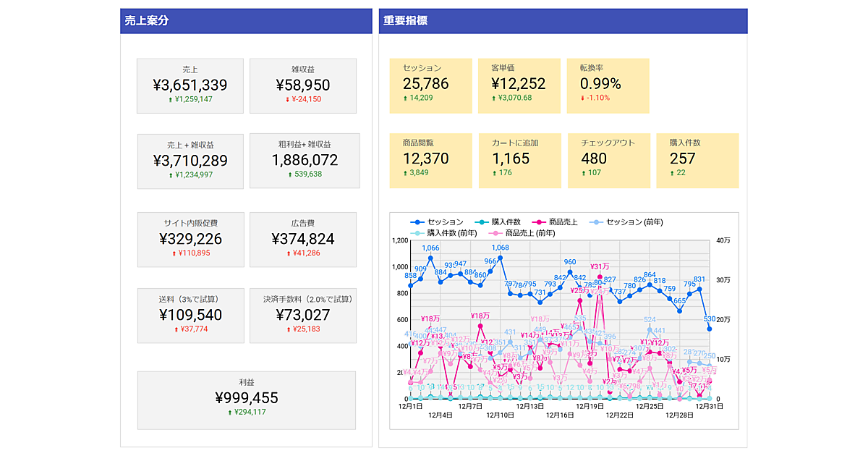The height and width of the screenshot is (456, 868).
Task: Click the red down arrow under 雑収益
Action: [x=288, y=99]
